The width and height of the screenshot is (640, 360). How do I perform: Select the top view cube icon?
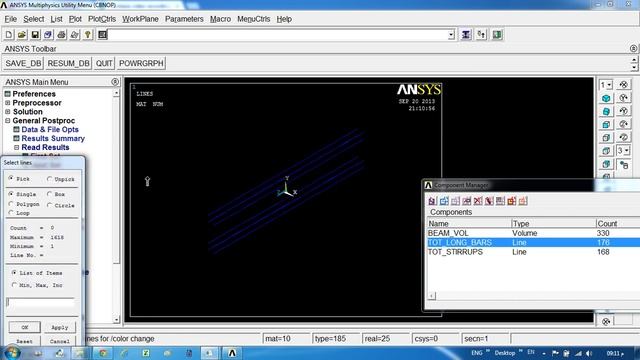pyautogui.click(x=606, y=151)
